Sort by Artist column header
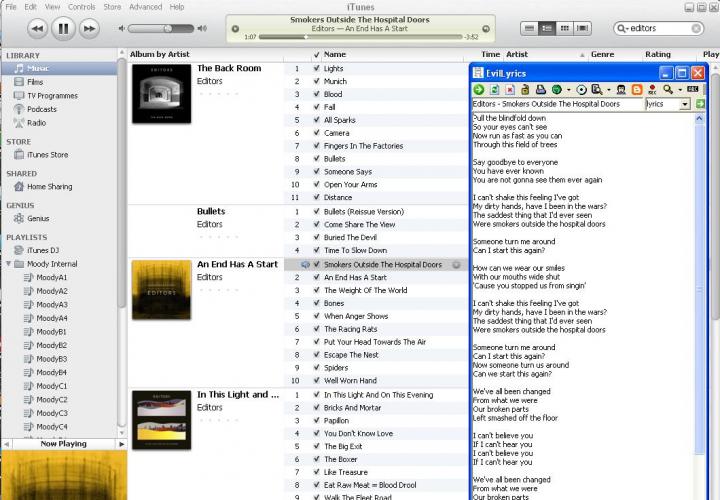 (x=546, y=54)
